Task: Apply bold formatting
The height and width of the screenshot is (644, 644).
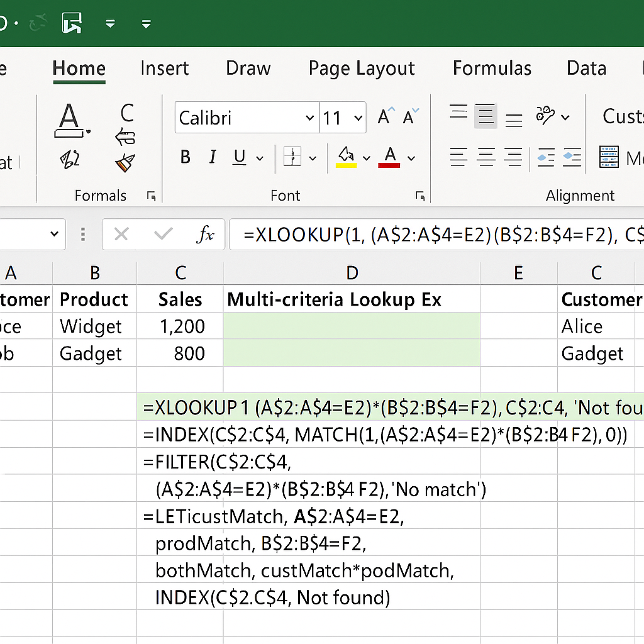Action: 185,157
